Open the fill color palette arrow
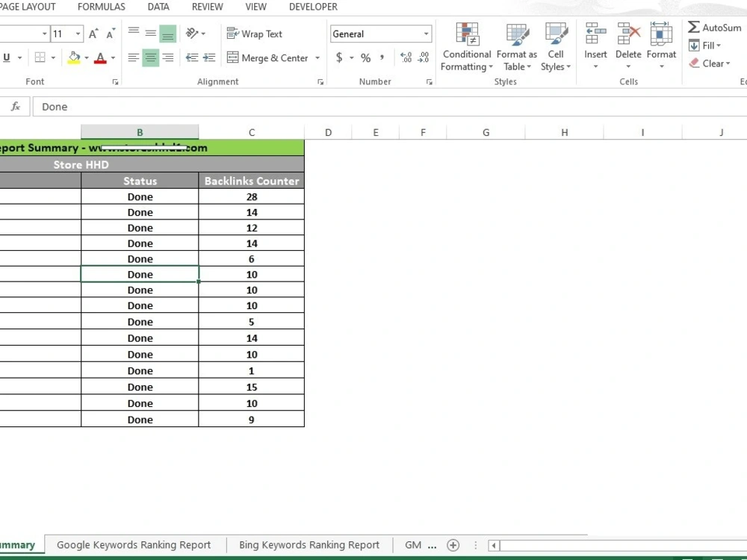 click(86, 58)
